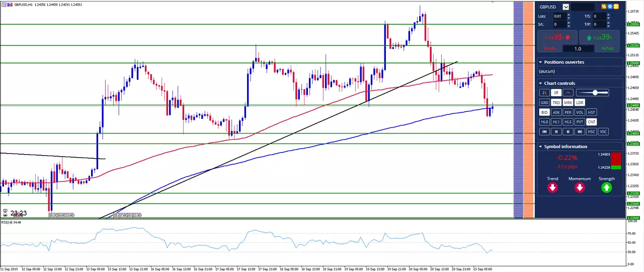This screenshot has width=644, height=272.
Task: Click the 1.23150 green price level label
Action: [x=633, y=193]
